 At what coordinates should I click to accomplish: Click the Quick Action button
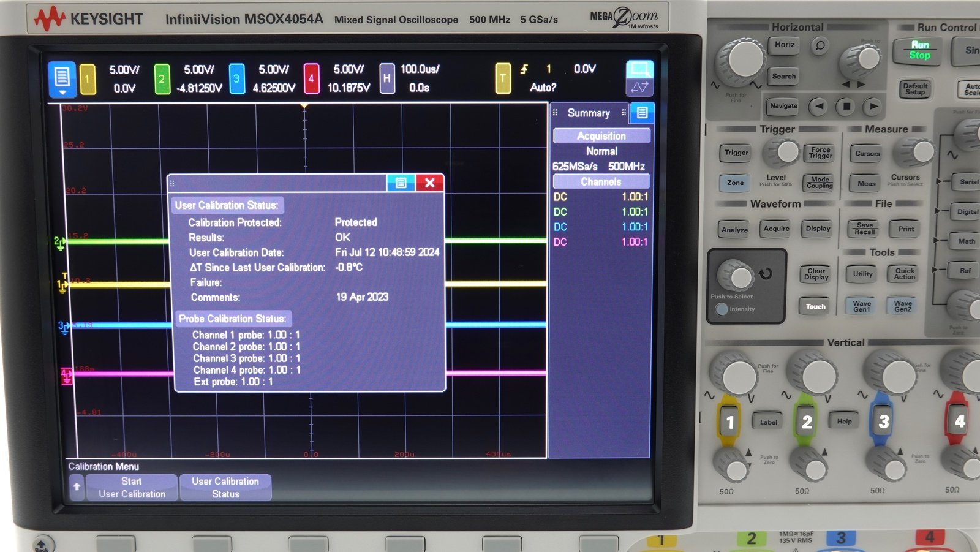click(904, 274)
